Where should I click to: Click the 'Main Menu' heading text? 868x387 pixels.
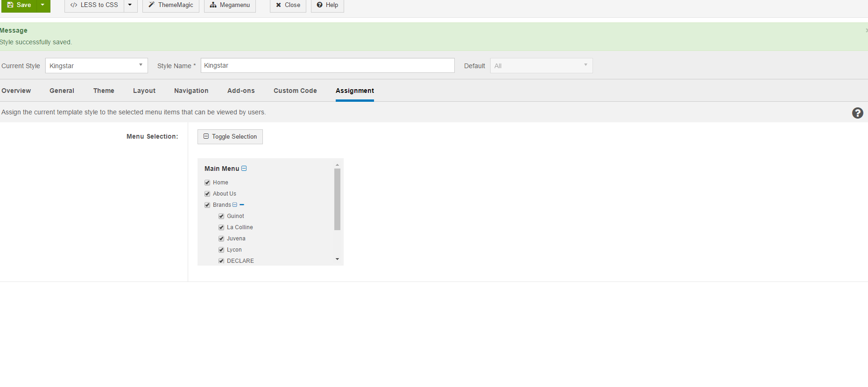coord(222,169)
